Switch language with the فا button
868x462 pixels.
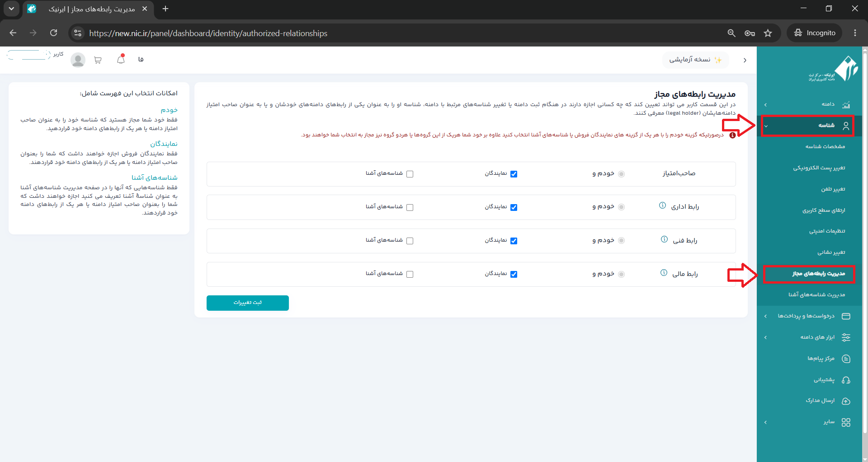[x=141, y=60]
